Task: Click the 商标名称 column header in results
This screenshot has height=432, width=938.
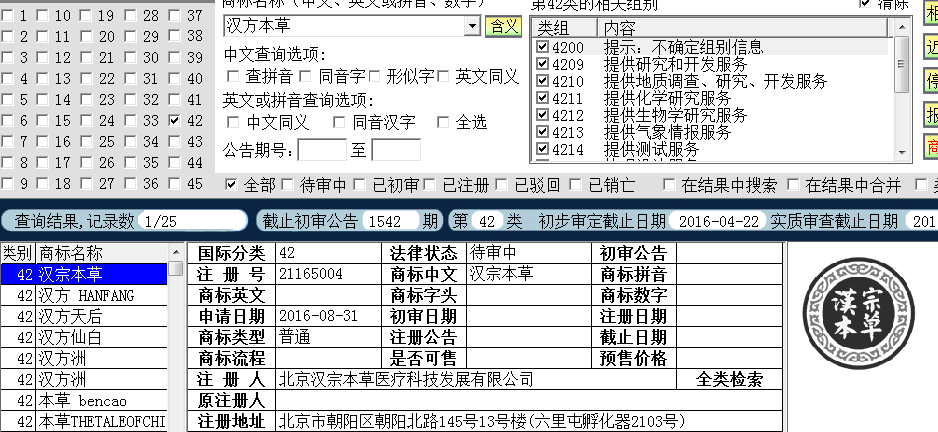Action: [102, 253]
